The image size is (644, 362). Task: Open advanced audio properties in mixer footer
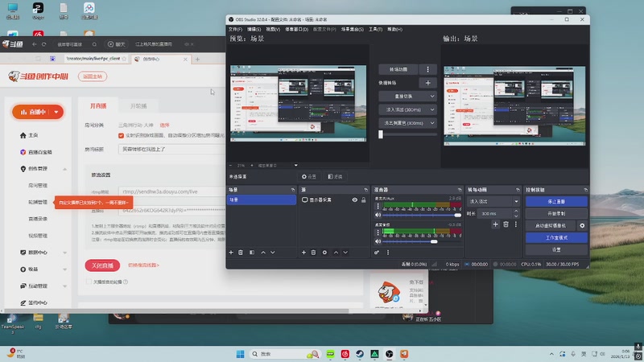[x=377, y=253]
